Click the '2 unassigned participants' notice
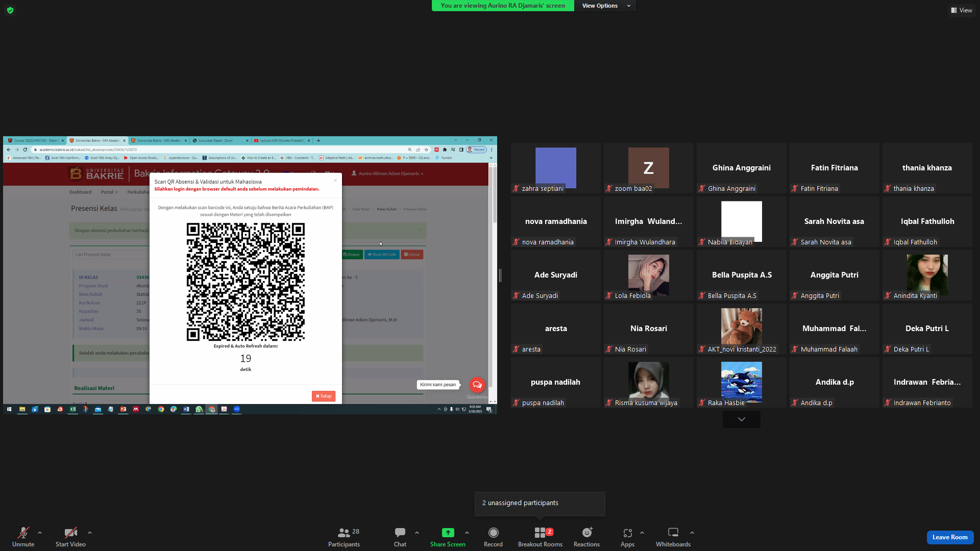Screen dimensions: 980x551 [540, 504]
